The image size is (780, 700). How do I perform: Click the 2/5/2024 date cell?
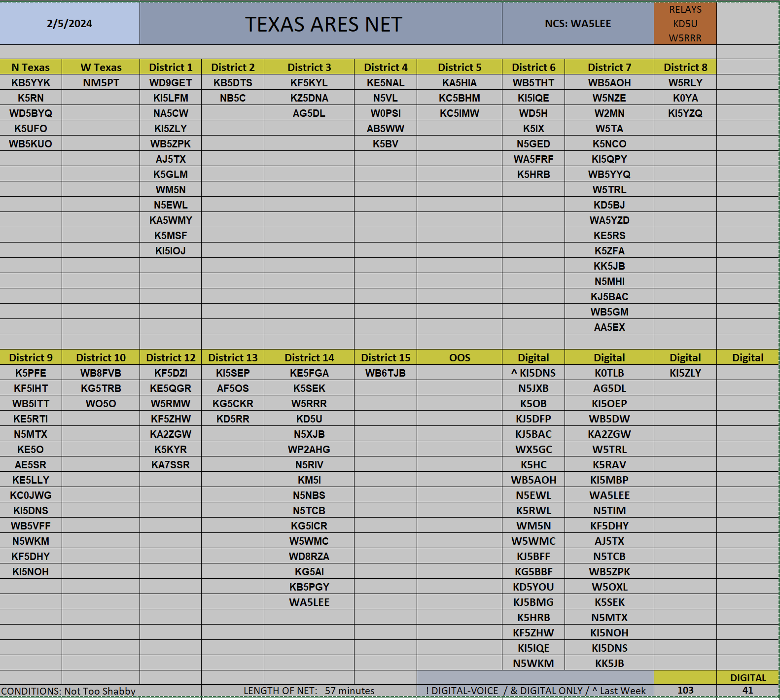pyautogui.click(x=70, y=24)
